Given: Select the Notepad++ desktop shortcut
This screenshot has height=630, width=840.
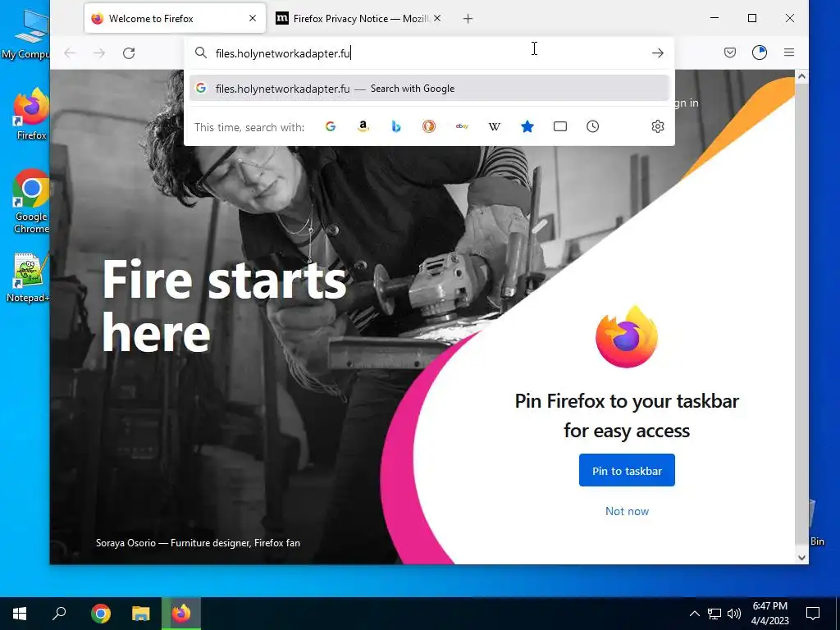Looking at the screenshot, I should coord(30,278).
